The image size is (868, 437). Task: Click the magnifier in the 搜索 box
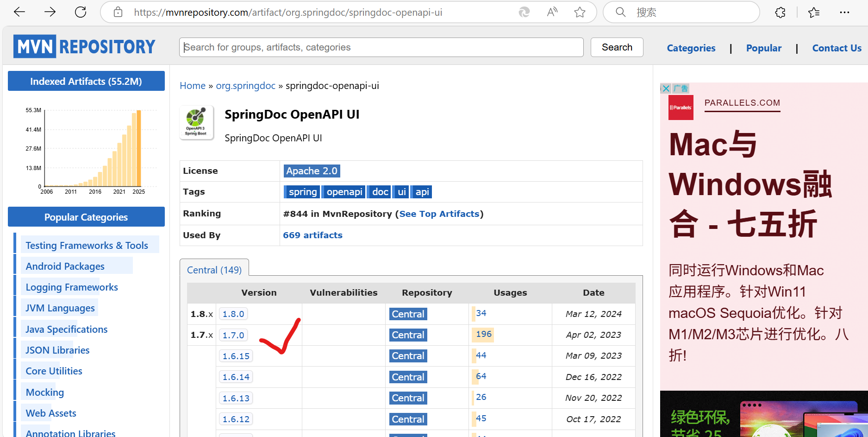[620, 12]
